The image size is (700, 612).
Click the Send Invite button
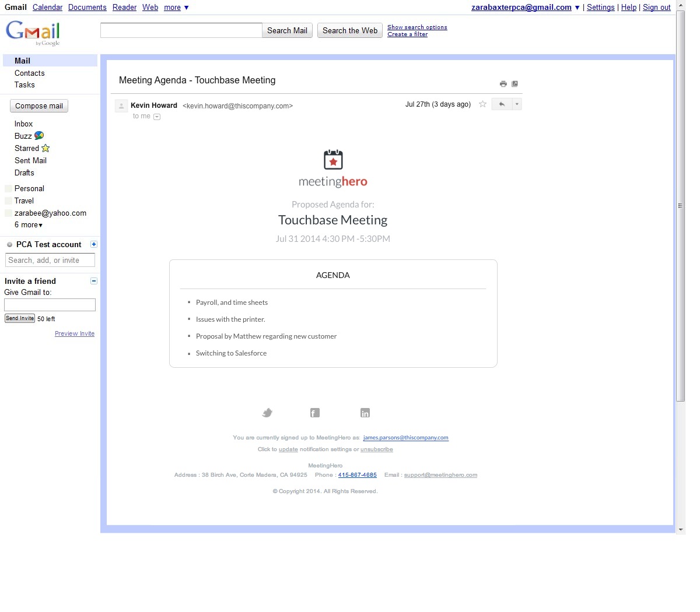tap(20, 319)
